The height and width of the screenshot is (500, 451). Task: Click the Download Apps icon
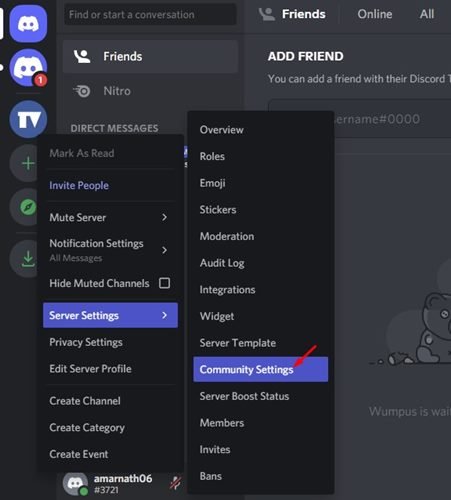tap(28, 259)
